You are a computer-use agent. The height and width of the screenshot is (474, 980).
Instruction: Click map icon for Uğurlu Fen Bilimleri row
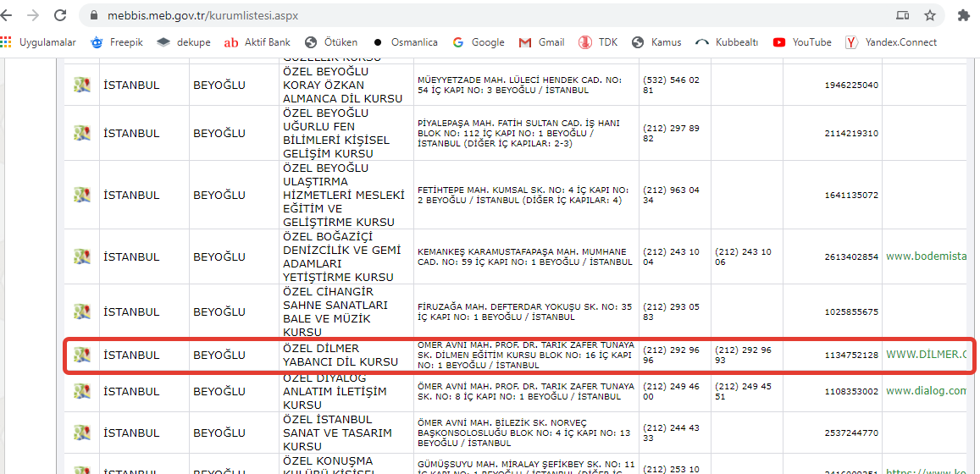(x=82, y=133)
